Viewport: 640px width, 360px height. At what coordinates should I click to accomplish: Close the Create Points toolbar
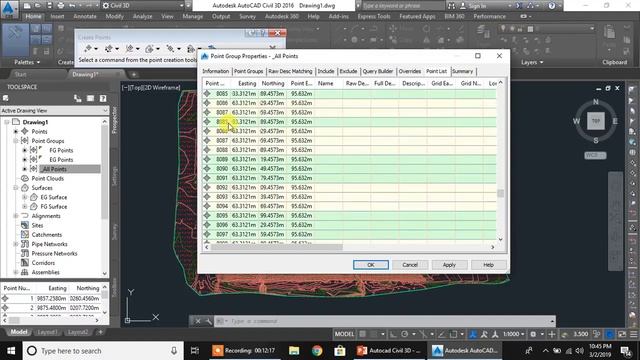(x=278, y=33)
